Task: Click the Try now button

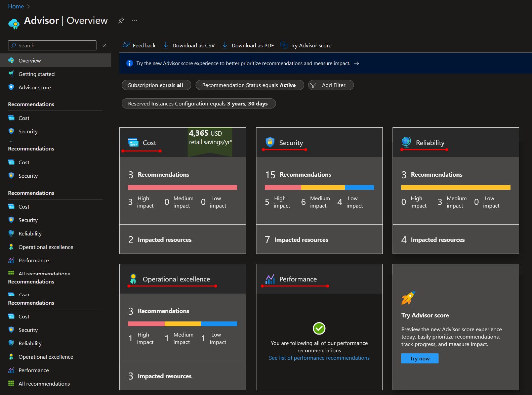Action: click(x=420, y=358)
